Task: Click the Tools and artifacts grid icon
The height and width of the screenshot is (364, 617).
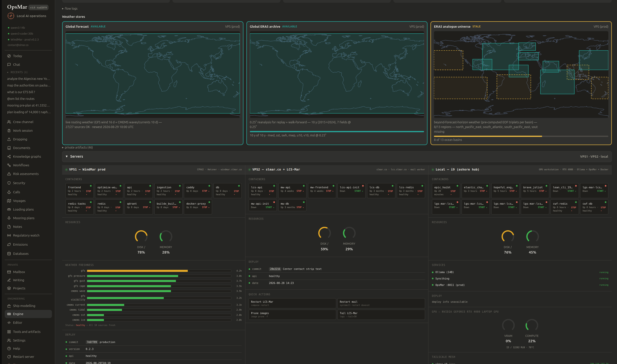Action: coord(9,332)
